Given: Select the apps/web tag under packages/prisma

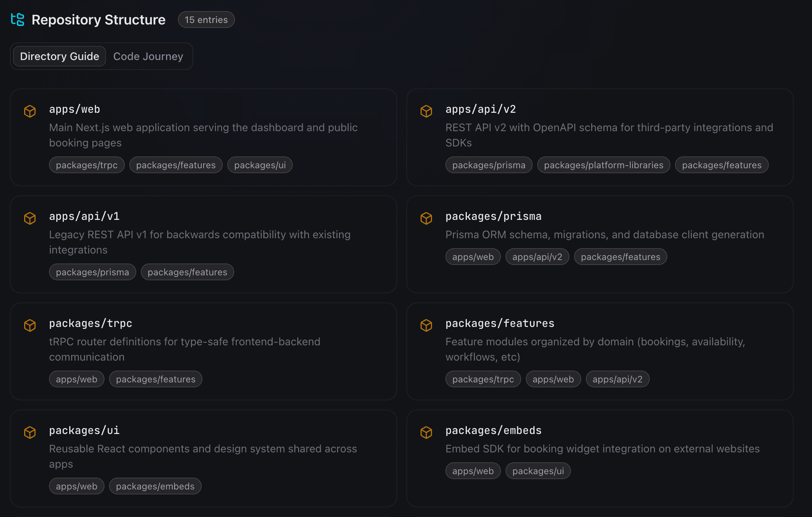Looking at the screenshot, I should [473, 257].
